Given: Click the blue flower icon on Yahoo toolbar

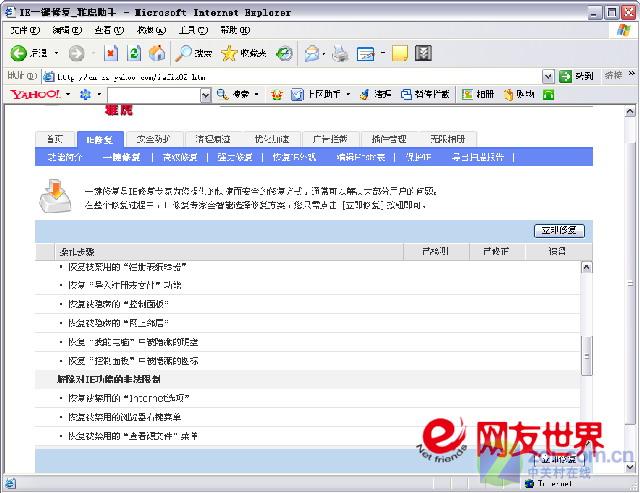Looking at the screenshot, I should [85, 95].
